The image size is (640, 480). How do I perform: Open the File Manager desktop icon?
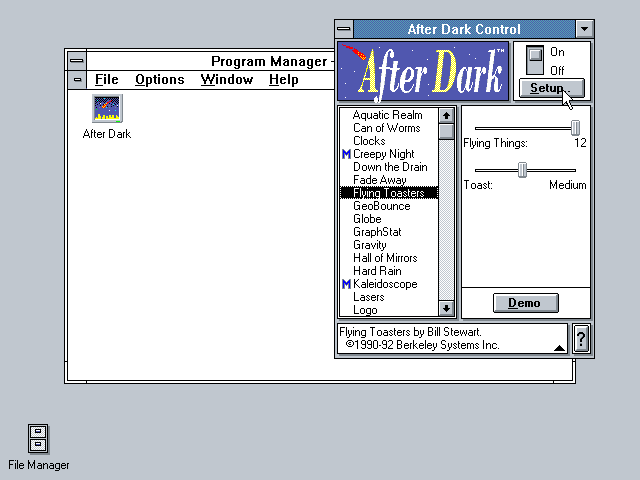click(x=38, y=439)
